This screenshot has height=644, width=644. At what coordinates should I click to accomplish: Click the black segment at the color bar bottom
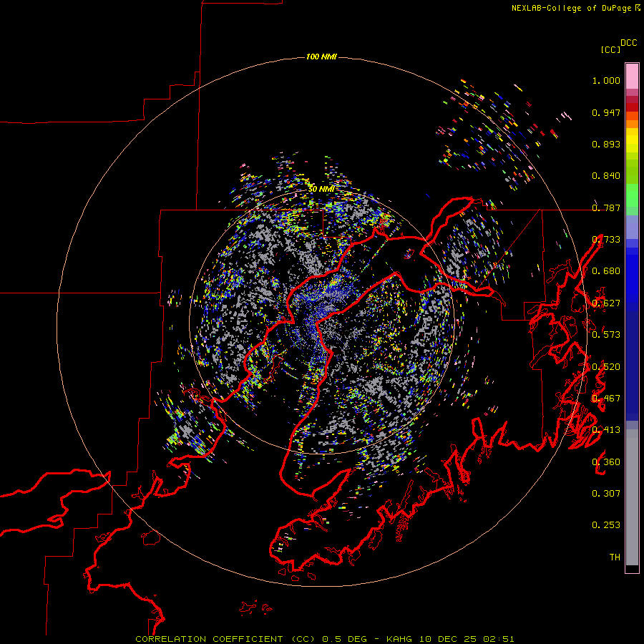632,569
